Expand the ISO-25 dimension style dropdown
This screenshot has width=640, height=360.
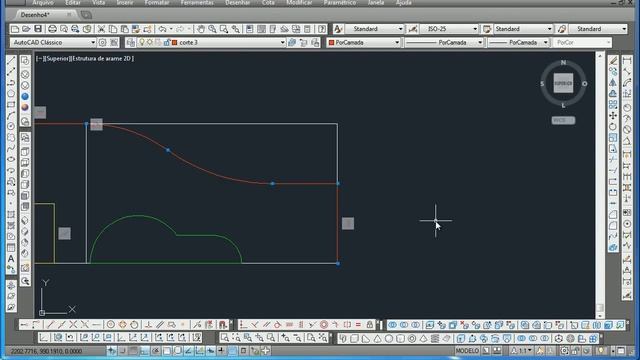click(x=475, y=29)
